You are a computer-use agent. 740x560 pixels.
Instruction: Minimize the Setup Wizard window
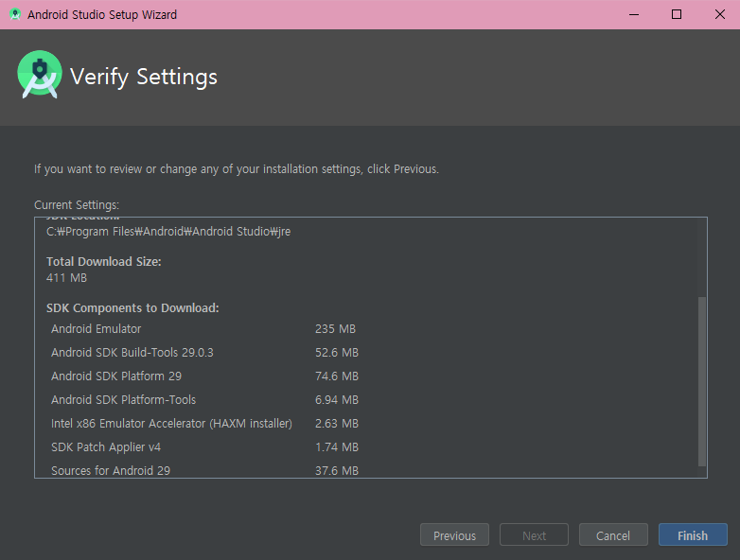pyautogui.click(x=634, y=14)
